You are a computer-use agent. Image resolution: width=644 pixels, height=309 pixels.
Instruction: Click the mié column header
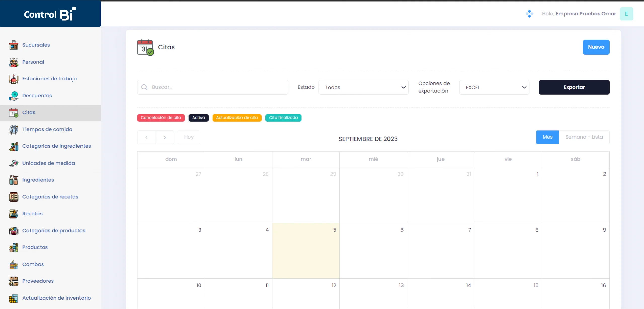click(373, 159)
